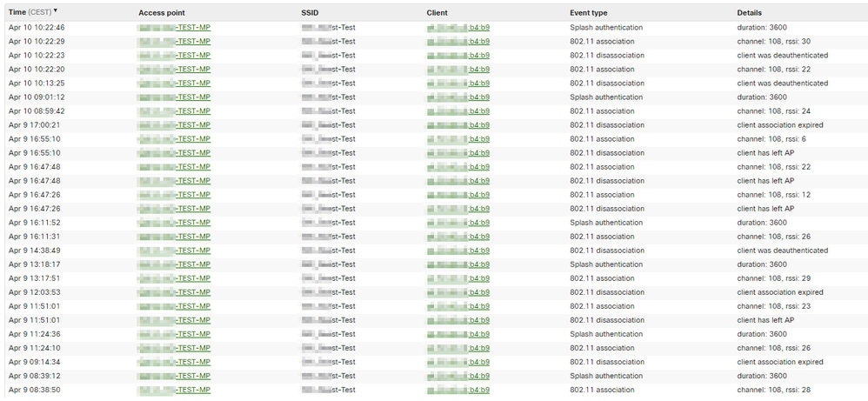
Task: Open client MAC link in Apr 10 10:22:23 row
Action: point(458,56)
